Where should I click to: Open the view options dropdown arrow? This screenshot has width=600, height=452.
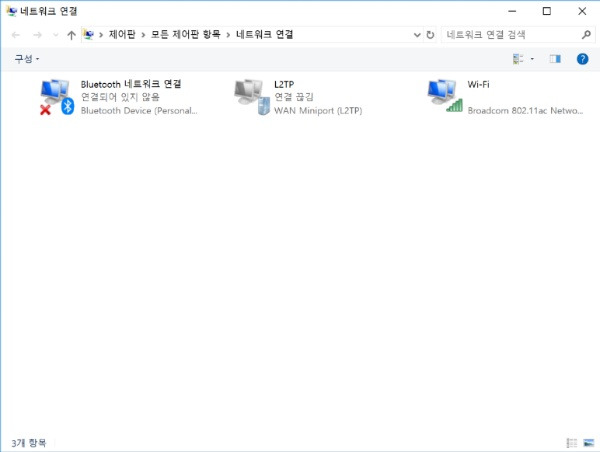coord(532,59)
